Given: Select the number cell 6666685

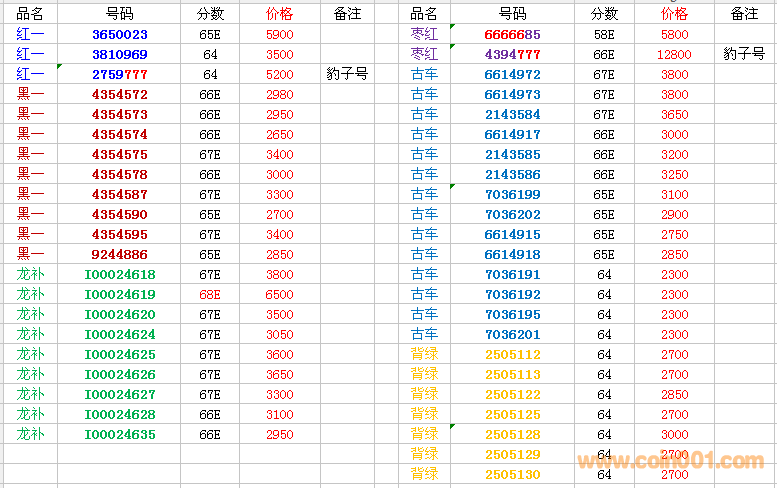Looking at the screenshot, I should (x=512, y=34).
